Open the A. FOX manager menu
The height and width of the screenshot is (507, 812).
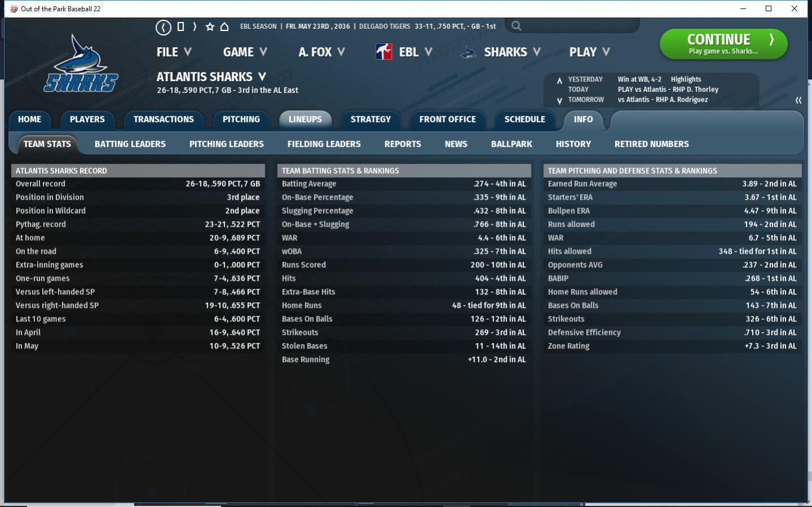coord(322,52)
